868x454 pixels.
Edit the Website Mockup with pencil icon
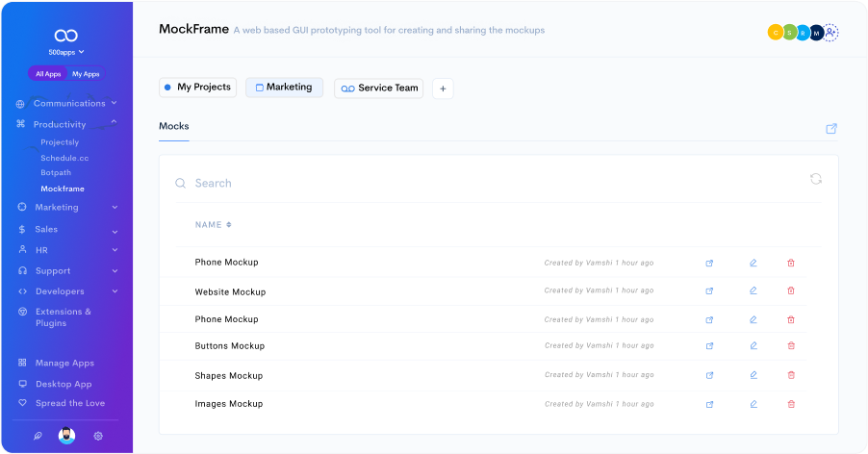pos(753,290)
